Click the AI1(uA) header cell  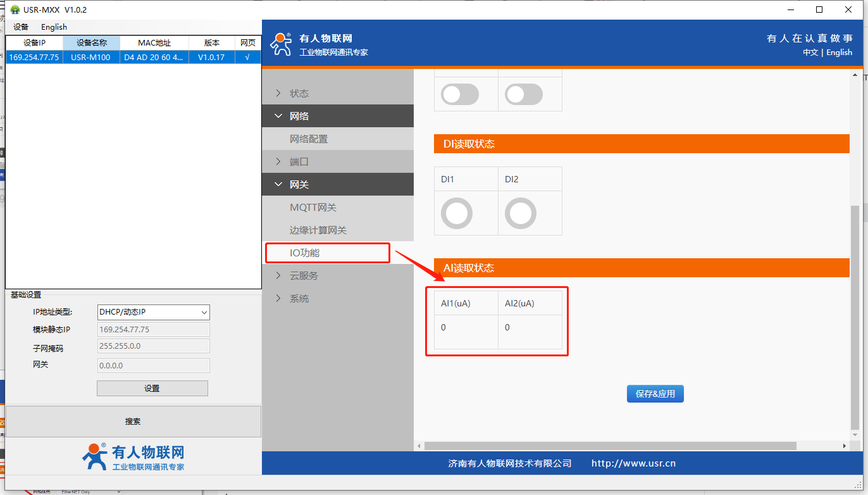click(x=466, y=303)
